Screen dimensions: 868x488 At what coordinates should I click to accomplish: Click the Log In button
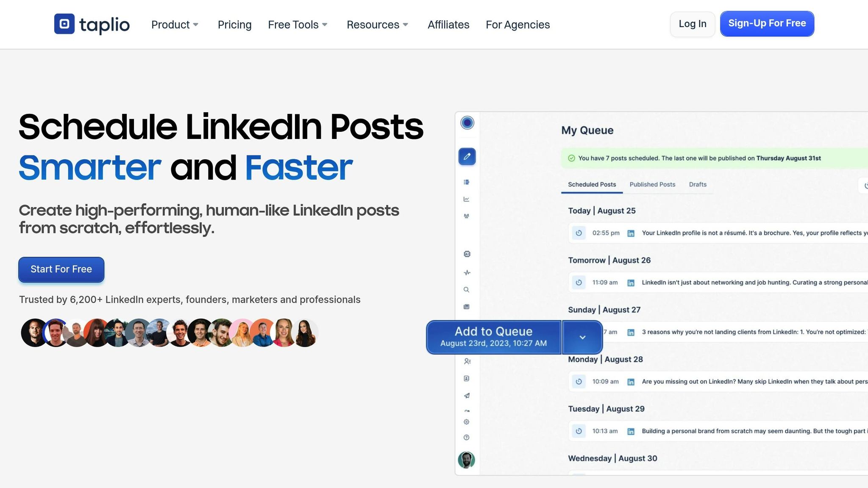coord(693,24)
